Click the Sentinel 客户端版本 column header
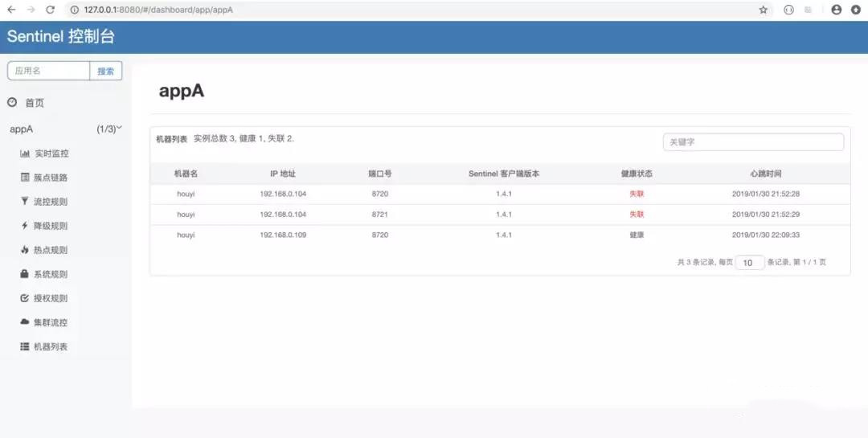This screenshot has width=868, height=438. tap(504, 174)
